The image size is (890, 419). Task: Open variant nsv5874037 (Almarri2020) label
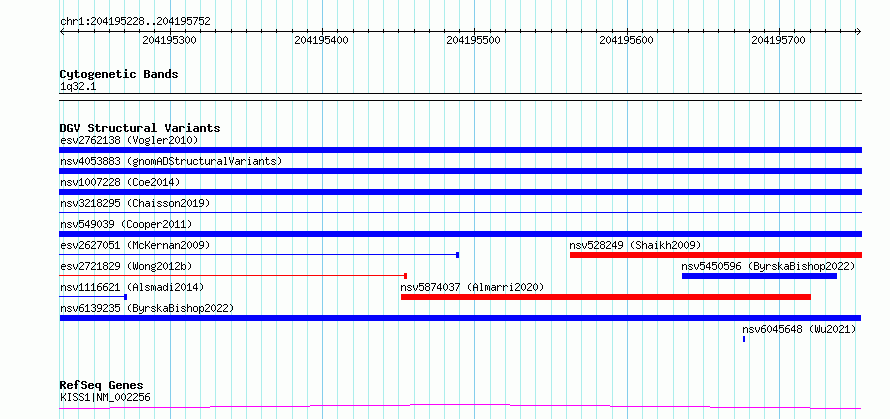pos(472,287)
